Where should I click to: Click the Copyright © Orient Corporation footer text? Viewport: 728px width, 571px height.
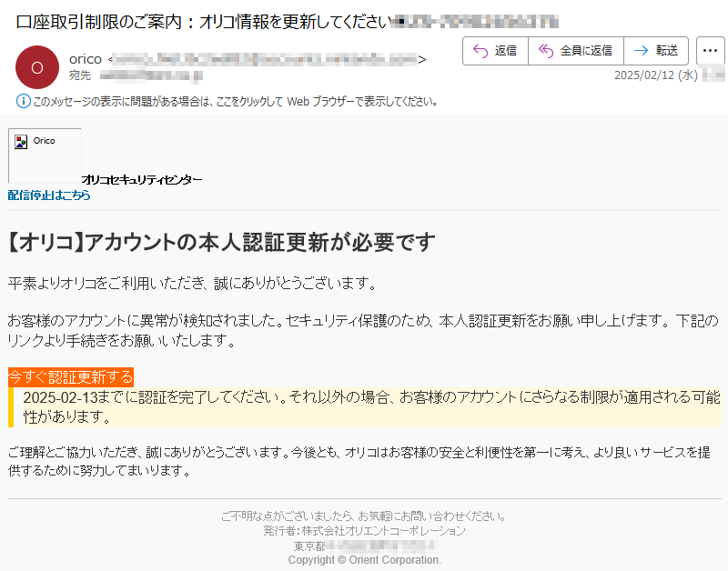click(x=364, y=560)
